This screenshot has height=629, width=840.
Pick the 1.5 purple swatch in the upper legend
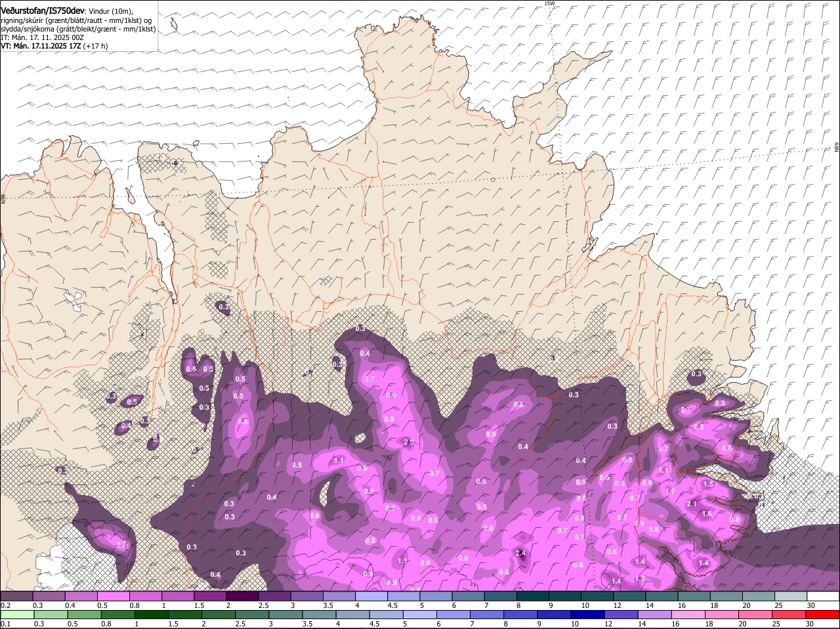210,596
